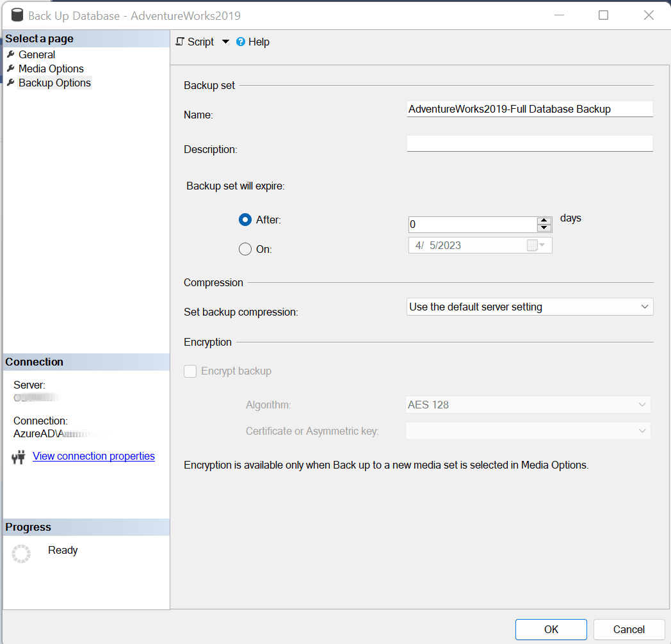Maximize the Back Up Database window

603,15
